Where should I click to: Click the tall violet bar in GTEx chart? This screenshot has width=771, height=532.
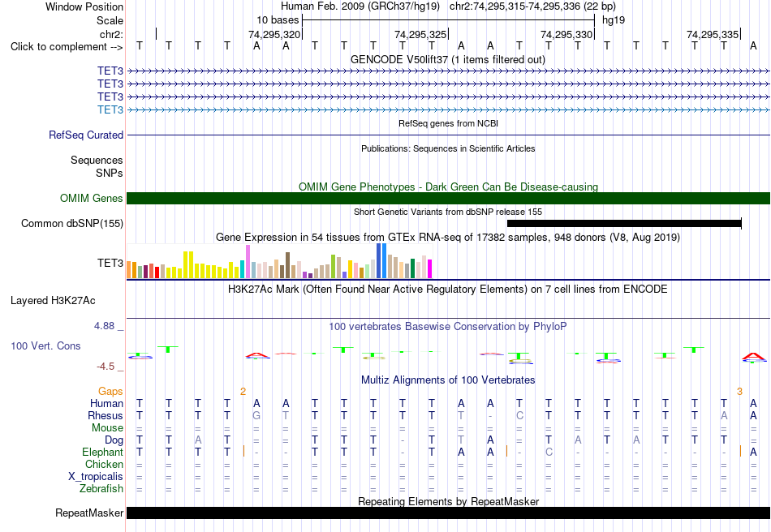coord(248,262)
